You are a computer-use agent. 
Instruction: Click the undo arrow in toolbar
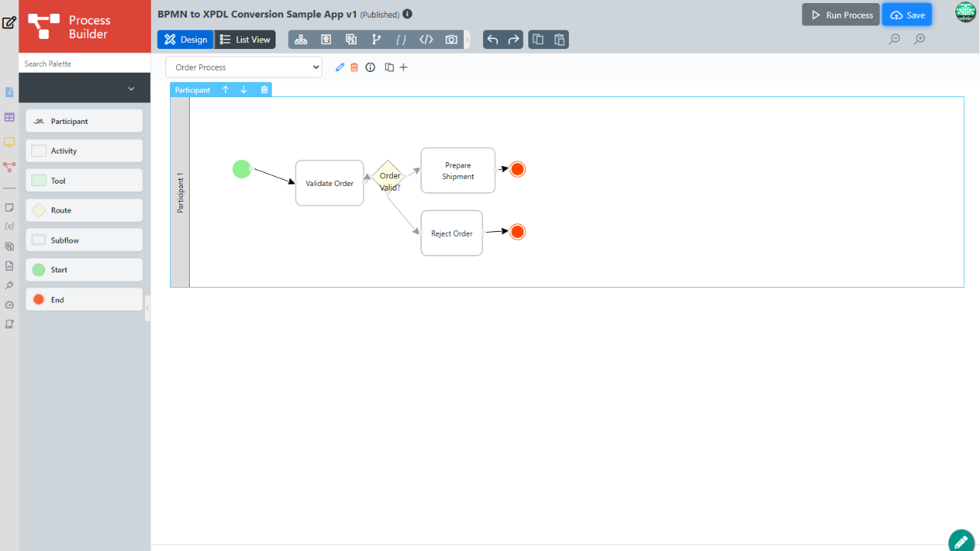click(493, 40)
